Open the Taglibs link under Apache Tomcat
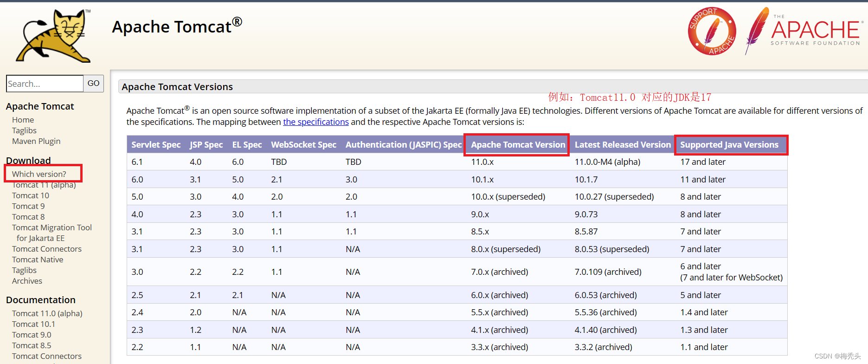Viewport: 868px width, 364px height. coord(24,130)
